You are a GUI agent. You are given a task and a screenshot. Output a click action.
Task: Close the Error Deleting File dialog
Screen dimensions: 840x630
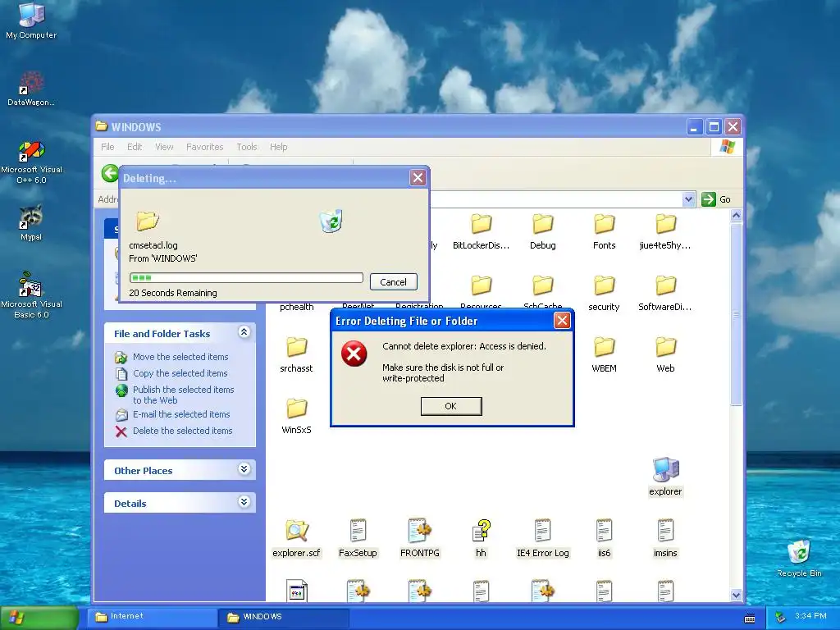coord(562,321)
